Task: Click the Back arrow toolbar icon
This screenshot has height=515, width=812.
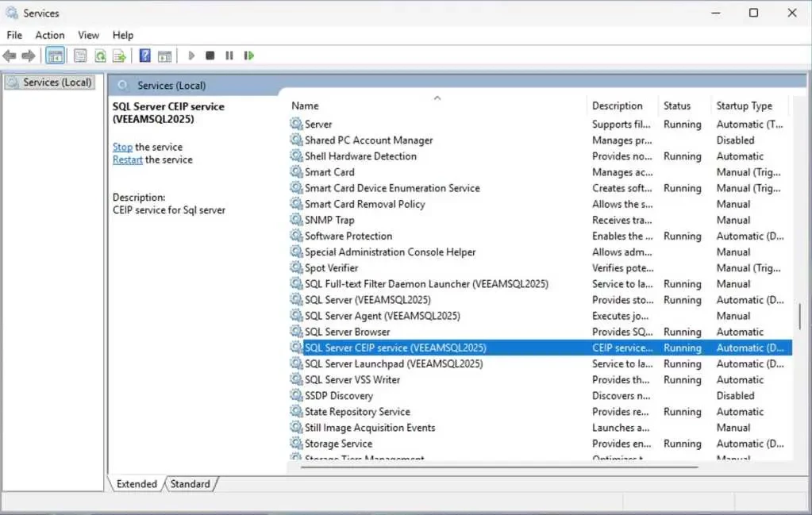Action: tap(10, 56)
